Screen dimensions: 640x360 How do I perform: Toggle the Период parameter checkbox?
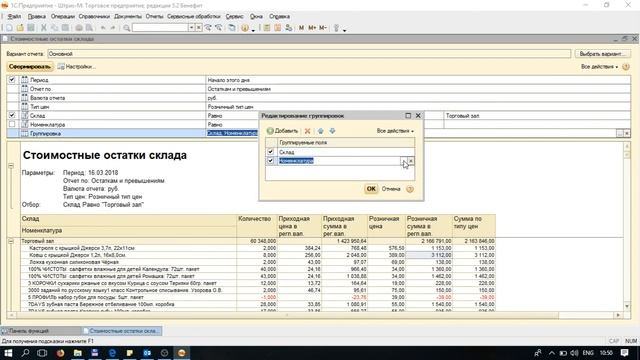point(12,80)
